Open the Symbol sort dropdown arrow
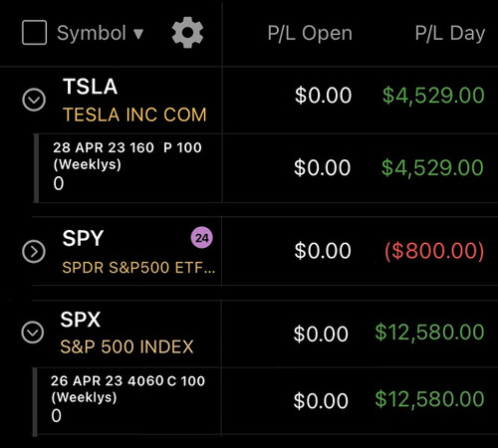Viewport: 498px width, 448px height. (138, 34)
